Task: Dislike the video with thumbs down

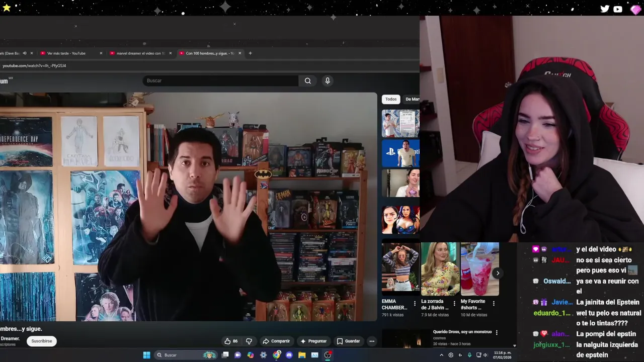Action: [249, 341]
